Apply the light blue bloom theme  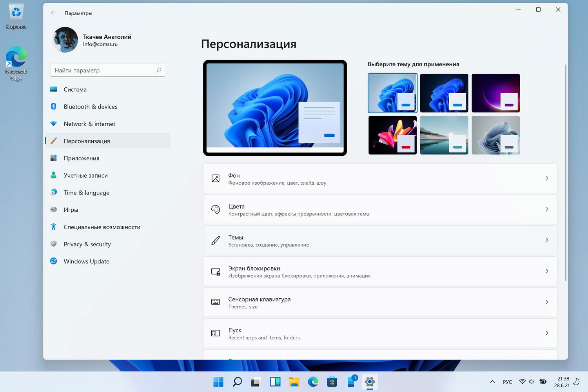tap(392, 93)
